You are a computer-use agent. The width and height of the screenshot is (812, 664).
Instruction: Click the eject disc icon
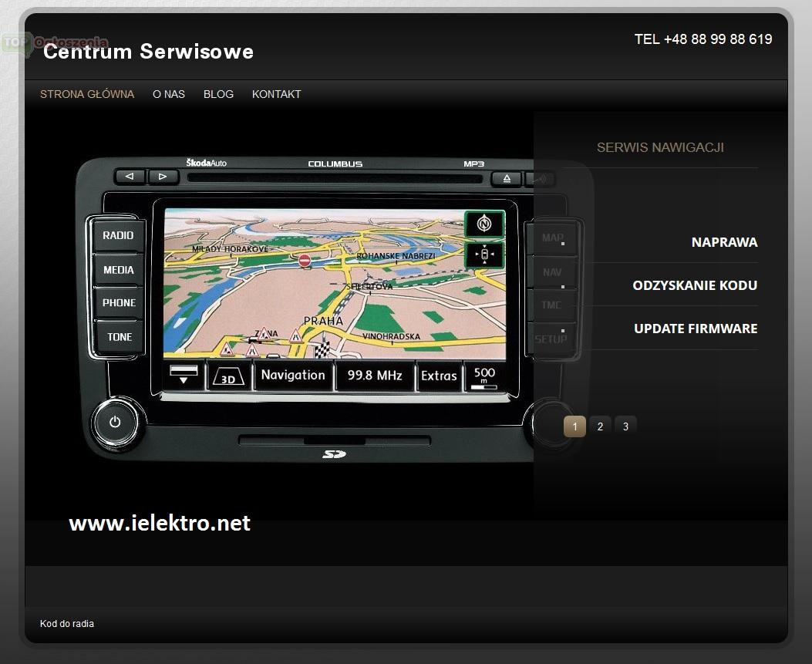click(x=507, y=178)
